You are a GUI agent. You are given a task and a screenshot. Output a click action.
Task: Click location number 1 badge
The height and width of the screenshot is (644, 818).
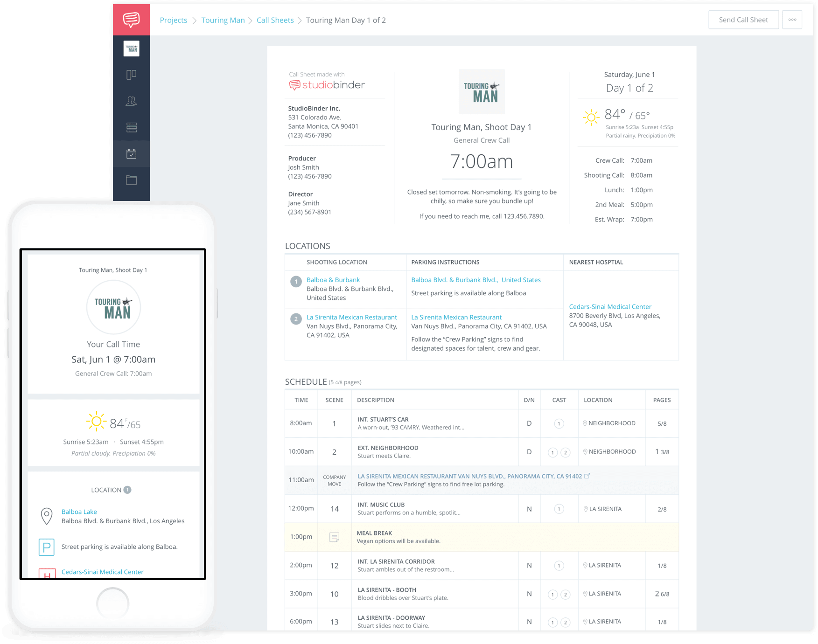pos(296,282)
